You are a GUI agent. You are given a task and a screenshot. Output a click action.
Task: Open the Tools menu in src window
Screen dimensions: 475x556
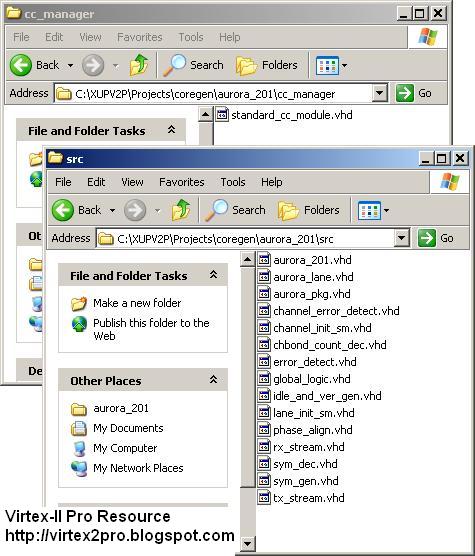coord(233,182)
